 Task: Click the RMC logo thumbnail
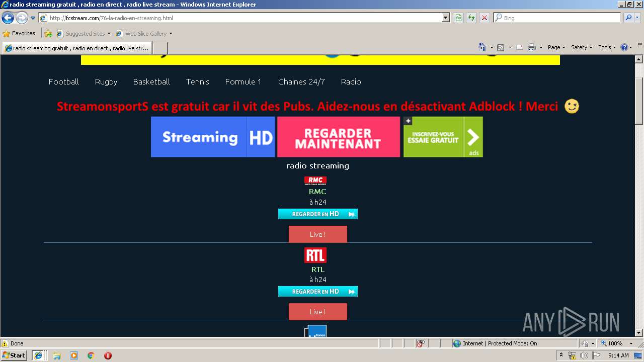coord(315,181)
